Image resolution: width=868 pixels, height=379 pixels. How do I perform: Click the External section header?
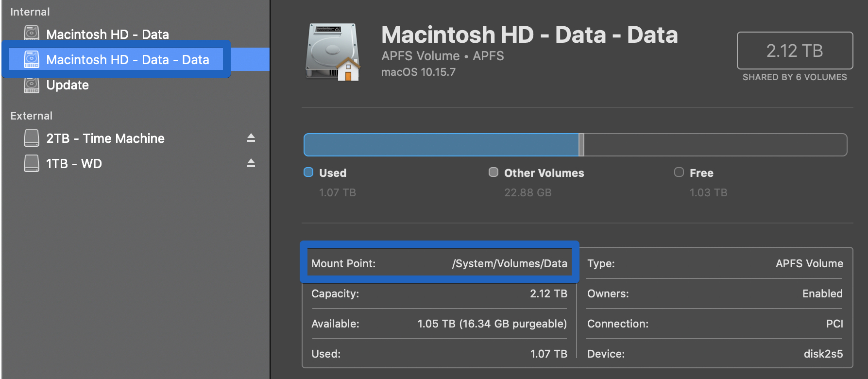tap(32, 116)
